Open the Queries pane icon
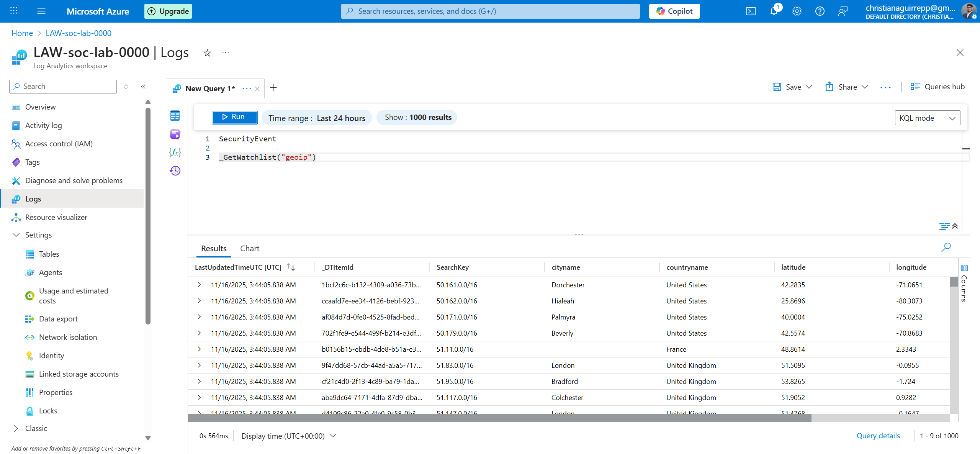 point(175,134)
